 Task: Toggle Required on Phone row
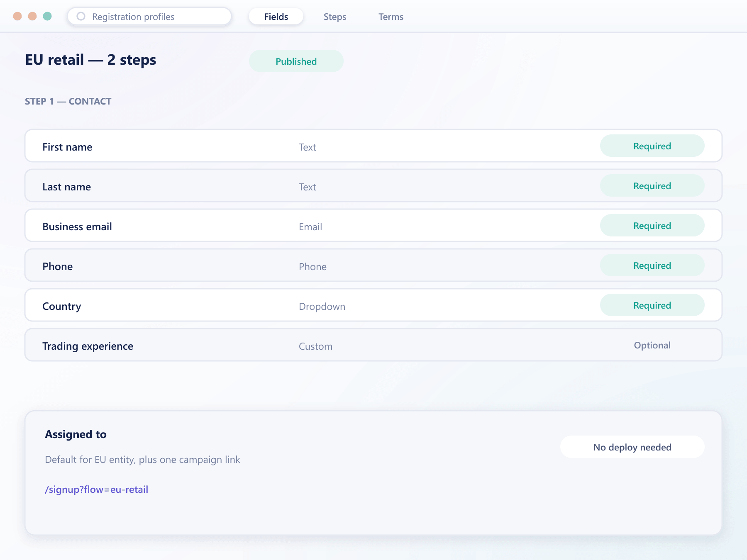(652, 265)
